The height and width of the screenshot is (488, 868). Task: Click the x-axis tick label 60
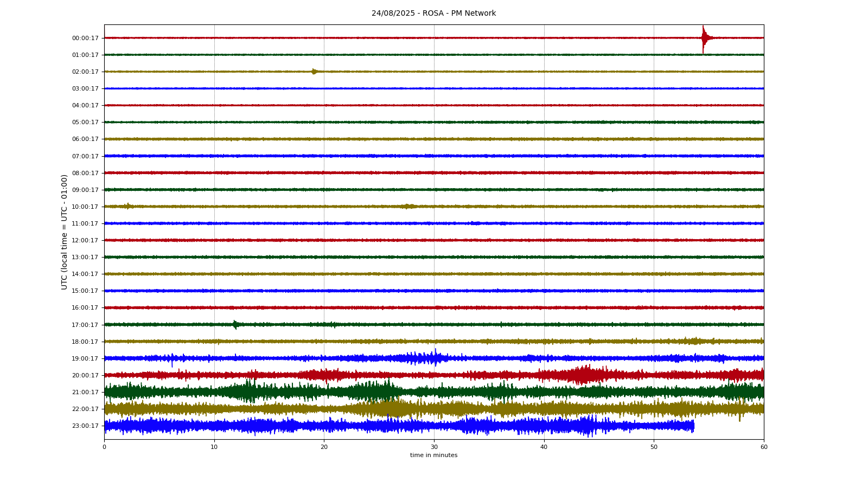click(764, 447)
